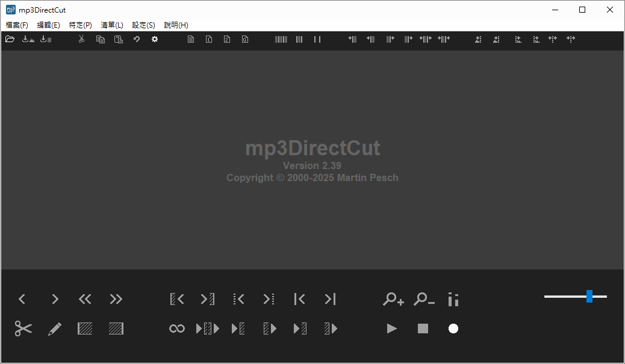Click the save-split icon with list lines
The width and height of the screenshot is (625, 364).
coord(46,39)
